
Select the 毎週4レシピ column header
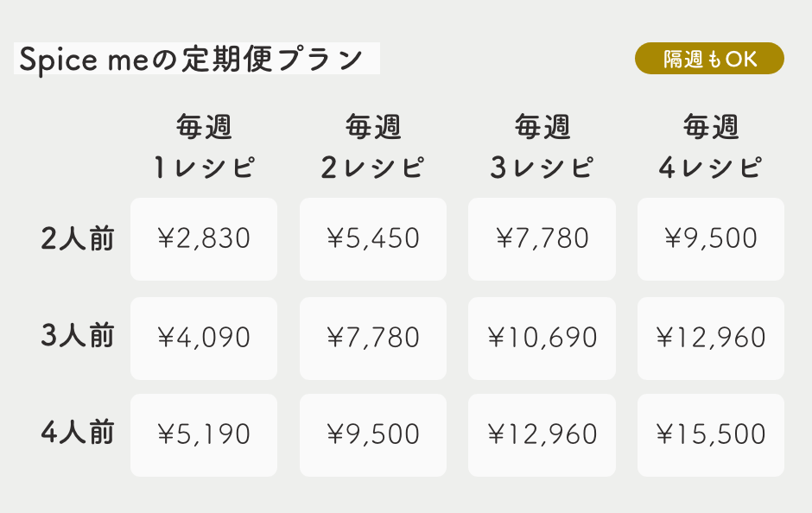pos(710,147)
